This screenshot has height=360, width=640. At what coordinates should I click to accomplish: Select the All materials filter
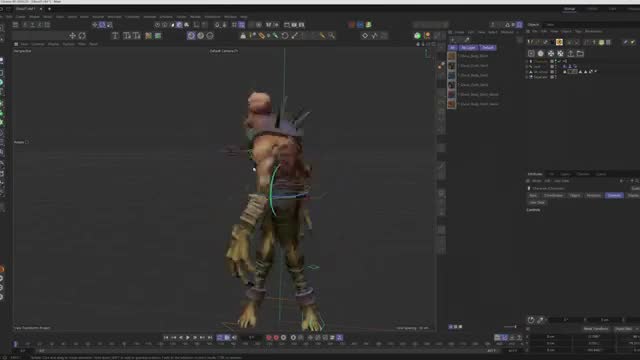pyautogui.click(x=452, y=48)
